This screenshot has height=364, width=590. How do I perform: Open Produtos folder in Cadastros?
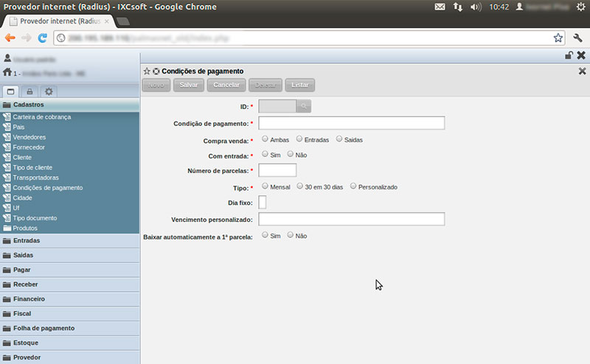tap(25, 228)
